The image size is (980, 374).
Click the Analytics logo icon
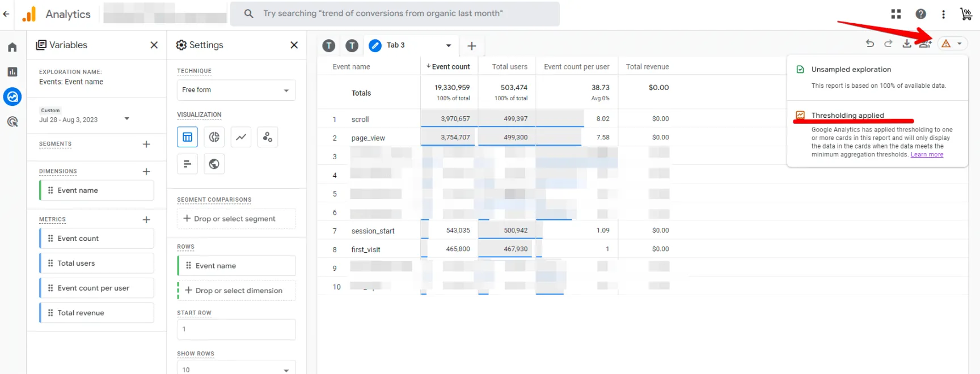(28, 14)
